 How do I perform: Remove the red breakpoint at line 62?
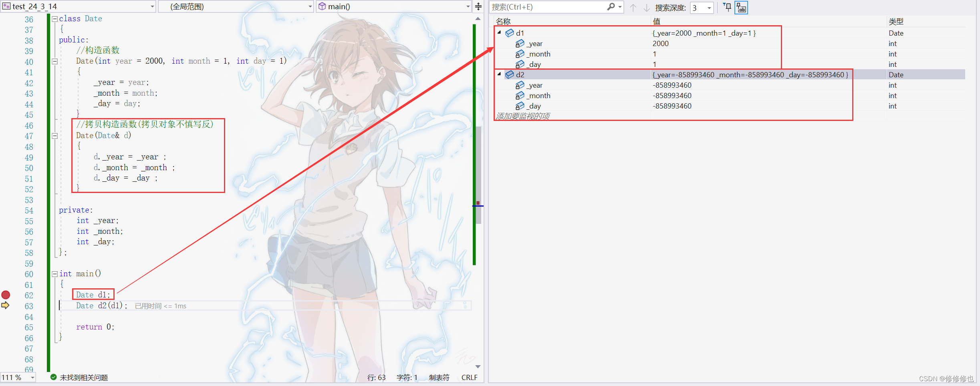[x=6, y=295]
